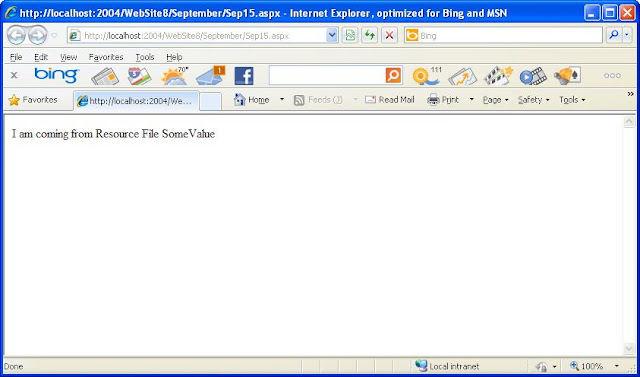
Task: Click the Bing bar Finance chart icon
Action: 462,76
